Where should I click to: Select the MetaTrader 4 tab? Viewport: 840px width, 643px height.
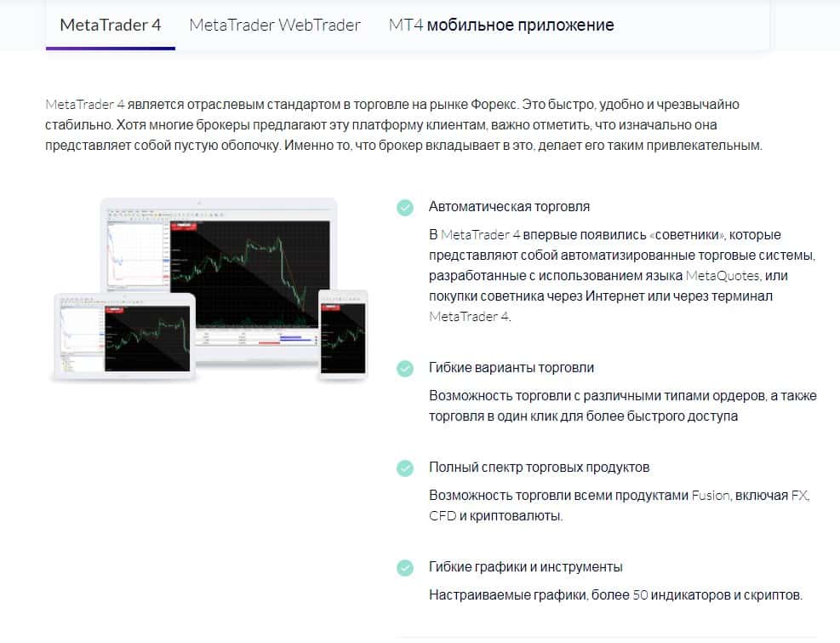pos(111,26)
